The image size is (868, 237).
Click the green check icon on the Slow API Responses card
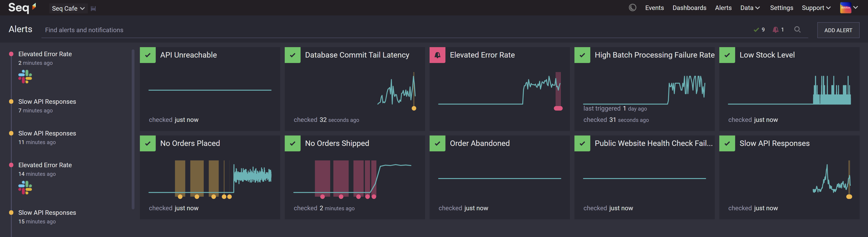(x=727, y=143)
